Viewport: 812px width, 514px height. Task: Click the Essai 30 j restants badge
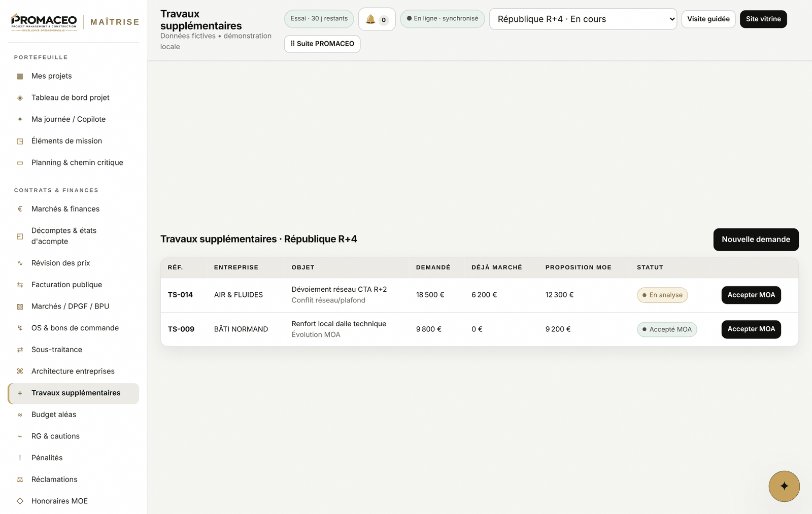(319, 19)
